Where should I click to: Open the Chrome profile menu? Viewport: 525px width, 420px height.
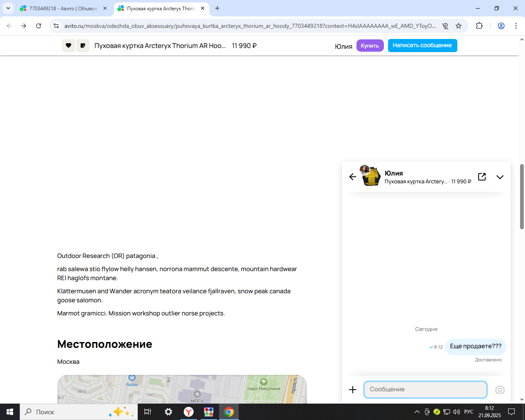pos(501,26)
